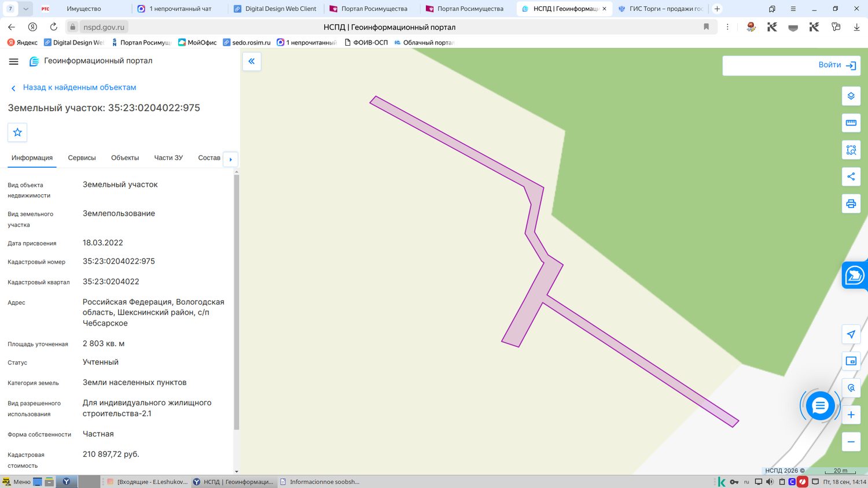Zoom in the map with plus
868x488 pixels.
(851, 415)
